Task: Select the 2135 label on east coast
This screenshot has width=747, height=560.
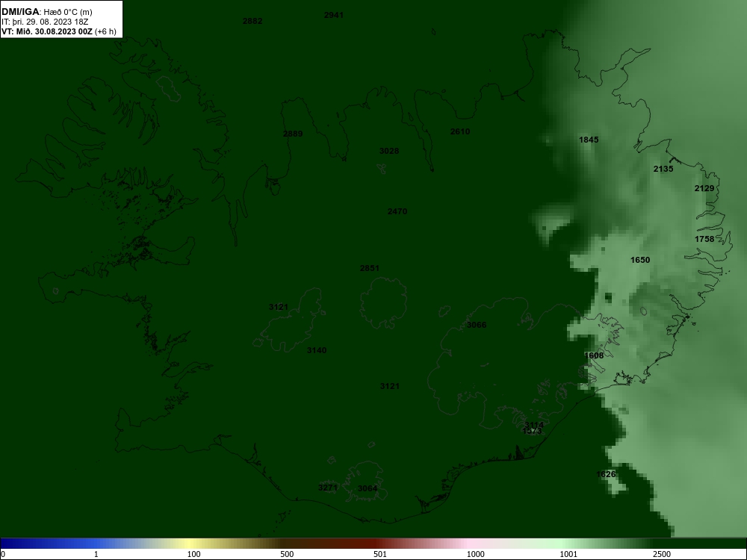Action: coord(663,169)
